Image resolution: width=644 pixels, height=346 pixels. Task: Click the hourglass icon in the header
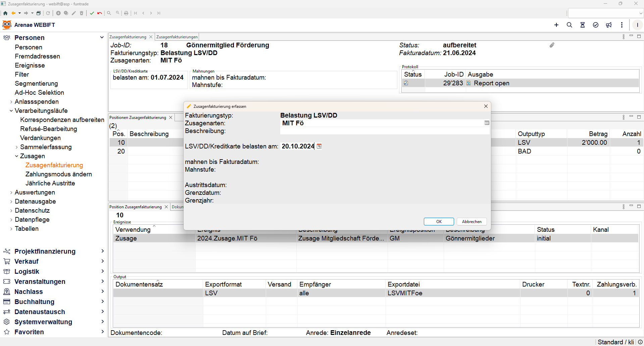(583, 25)
